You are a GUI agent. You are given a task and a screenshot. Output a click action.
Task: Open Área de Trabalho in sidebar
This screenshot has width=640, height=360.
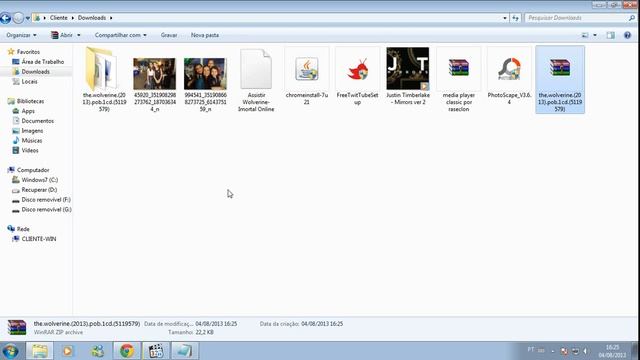(42, 62)
